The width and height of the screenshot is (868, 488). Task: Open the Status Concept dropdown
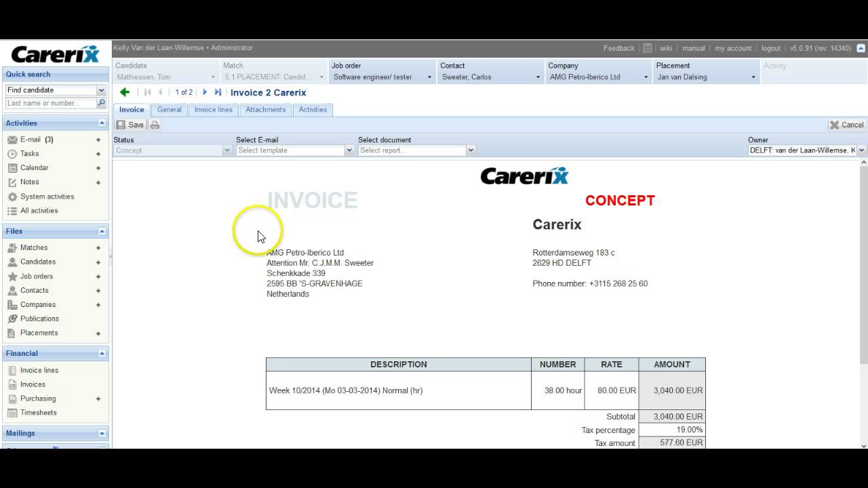(x=227, y=150)
